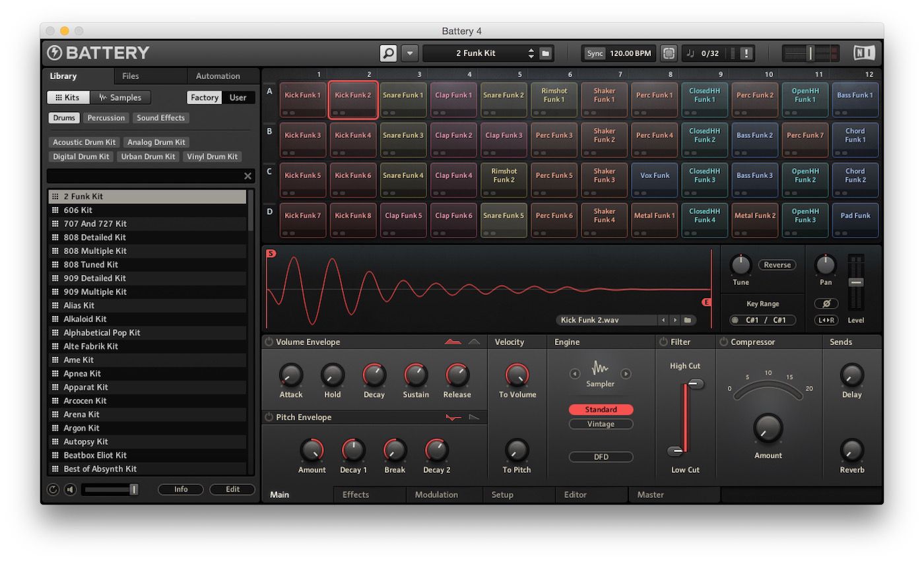Viewport: 924px width, 562px height.
Task: Click the Pan knob
Action: [x=826, y=265]
